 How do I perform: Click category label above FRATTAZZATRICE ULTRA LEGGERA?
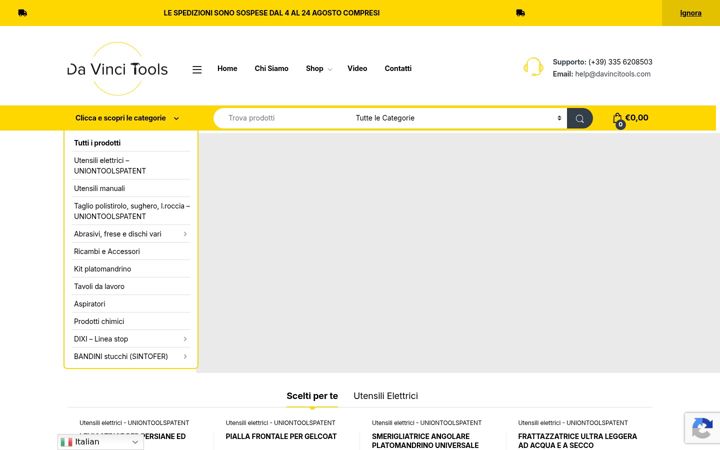click(573, 422)
